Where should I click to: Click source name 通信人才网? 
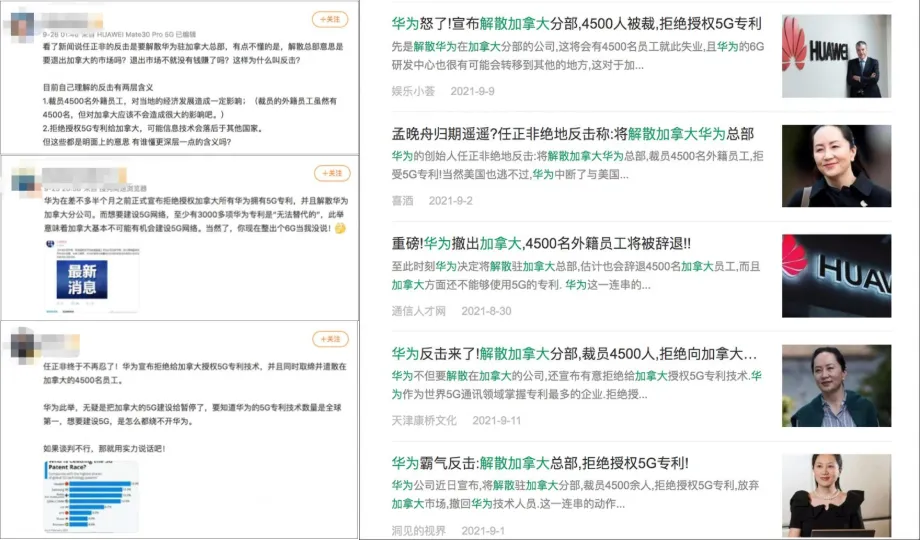coord(418,311)
